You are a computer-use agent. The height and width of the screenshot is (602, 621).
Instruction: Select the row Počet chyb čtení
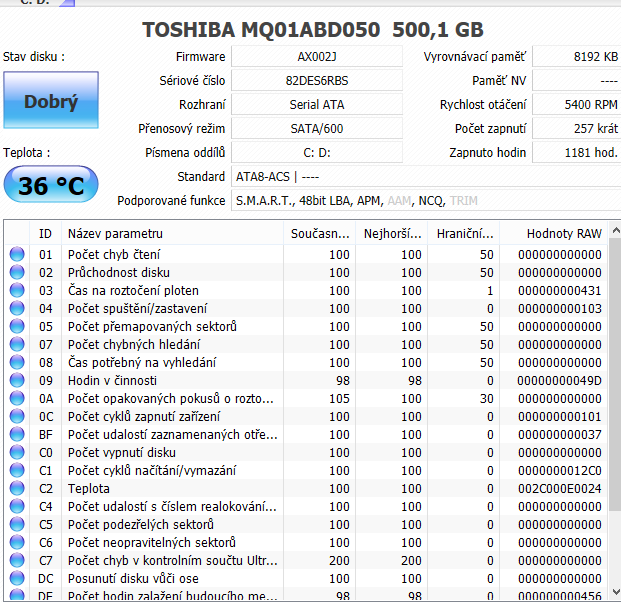pos(306,254)
